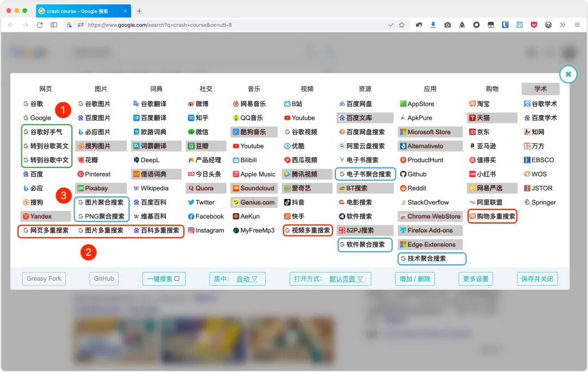Open a new tab with the plus button
The height and width of the screenshot is (372, 588).
pos(139,11)
